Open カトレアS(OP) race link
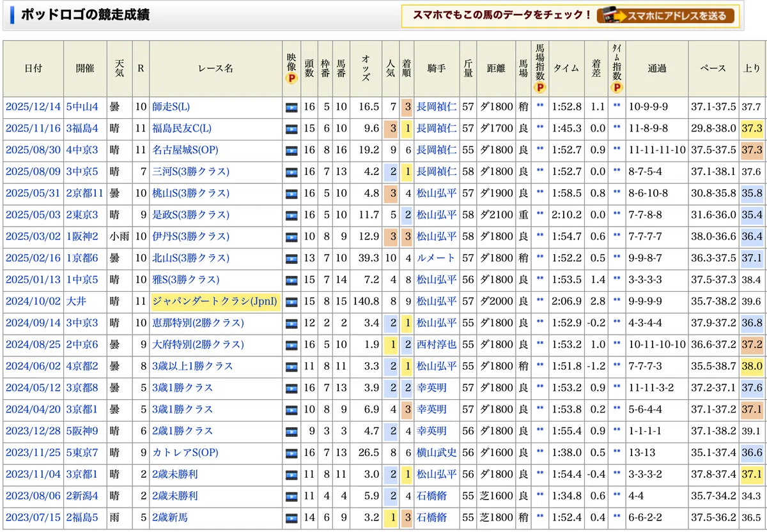 [185, 453]
